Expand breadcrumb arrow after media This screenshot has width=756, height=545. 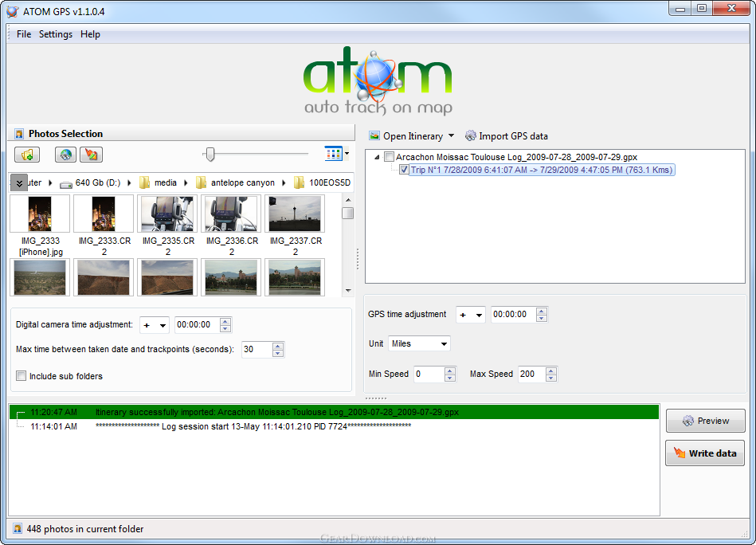(x=186, y=182)
